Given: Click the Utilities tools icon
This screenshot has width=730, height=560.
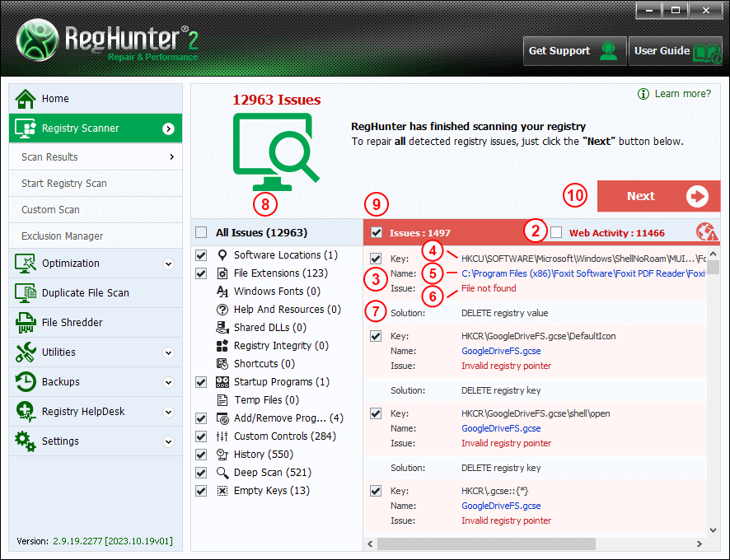Looking at the screenshot, I should [26, 352].
